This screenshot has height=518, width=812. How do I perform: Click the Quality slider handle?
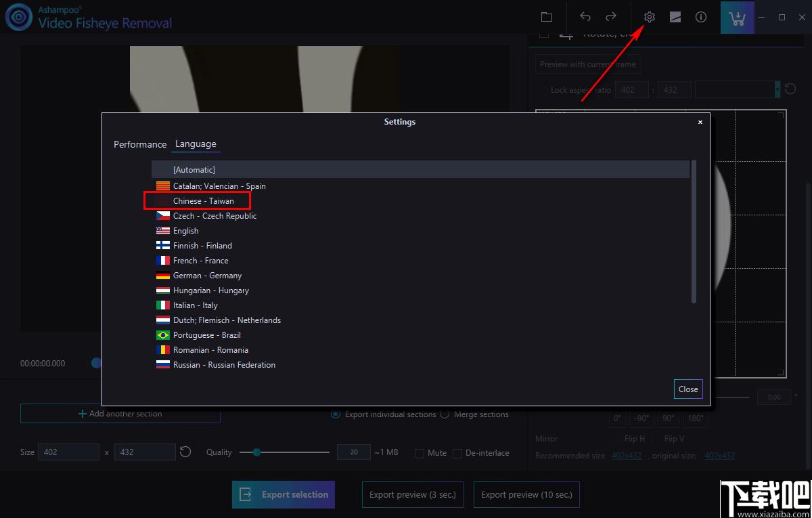(256, 452)
